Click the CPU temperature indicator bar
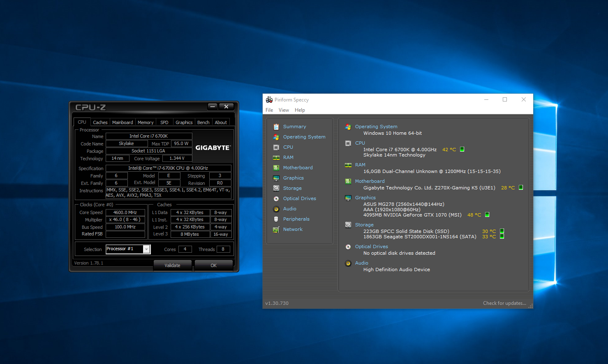 pyautogui.click(x=462, y=150)
